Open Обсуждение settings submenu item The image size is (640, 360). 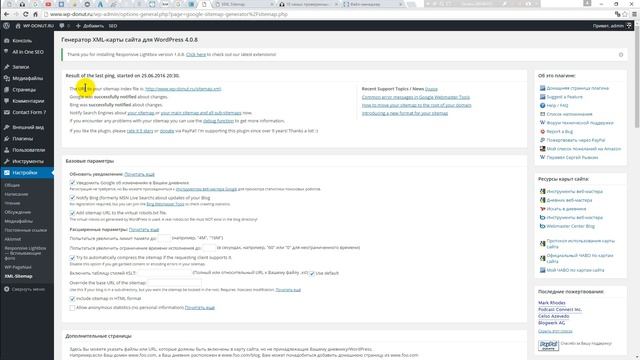coord(18,212)
